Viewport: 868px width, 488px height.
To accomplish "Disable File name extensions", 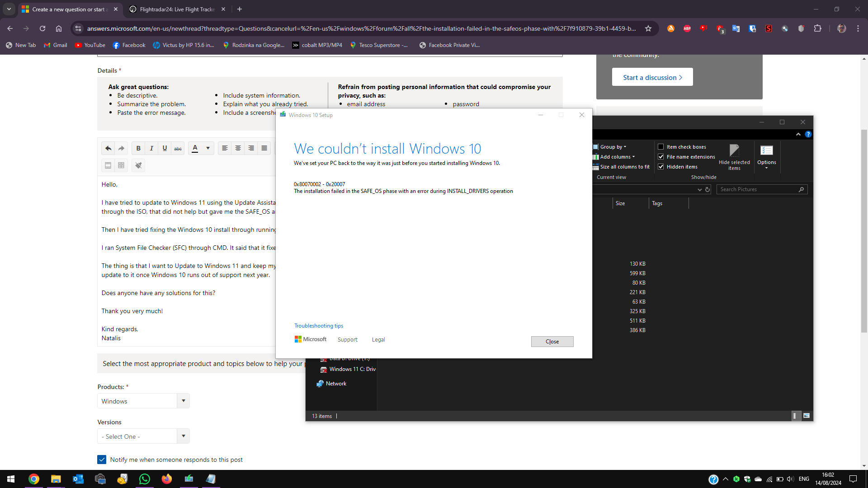I will tap(661, 156).
